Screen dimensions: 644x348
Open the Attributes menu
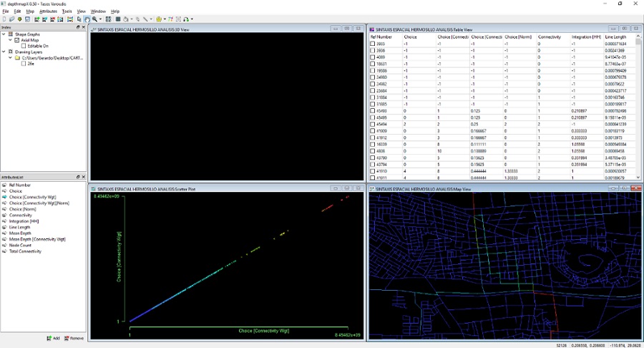(48, 11)
